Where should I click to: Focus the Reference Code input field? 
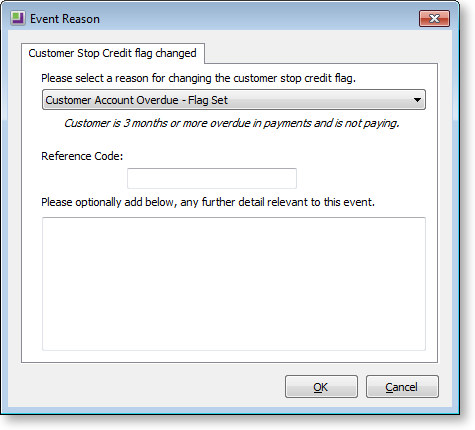coord(212,178)
